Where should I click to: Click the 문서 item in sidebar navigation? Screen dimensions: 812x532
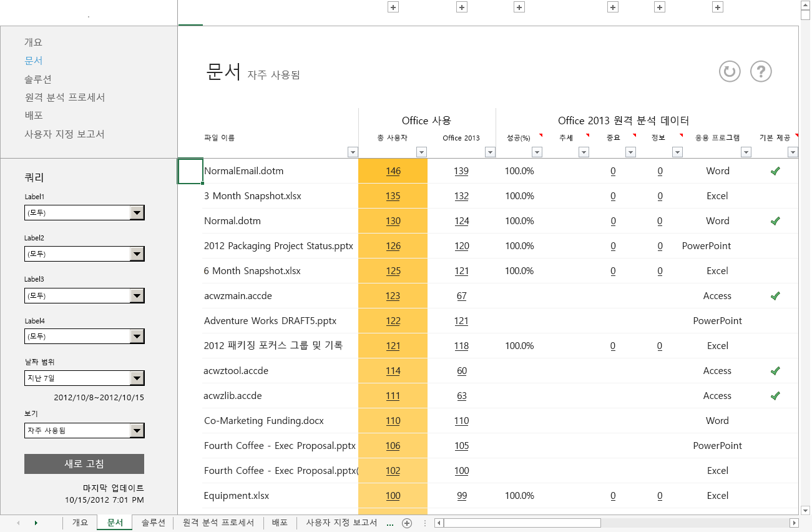pyautogui.click(x=33, y=61)
